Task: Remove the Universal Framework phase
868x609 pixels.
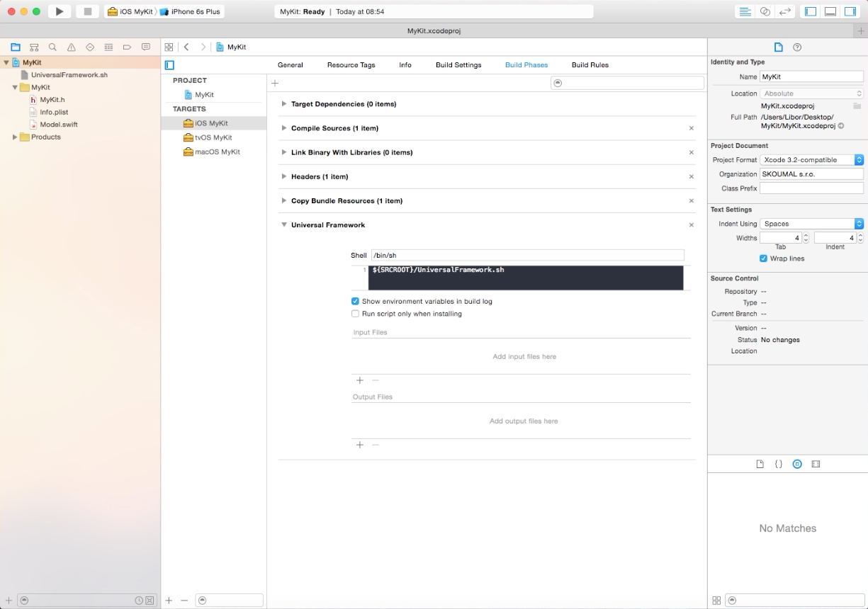Action: click(692, 225)
